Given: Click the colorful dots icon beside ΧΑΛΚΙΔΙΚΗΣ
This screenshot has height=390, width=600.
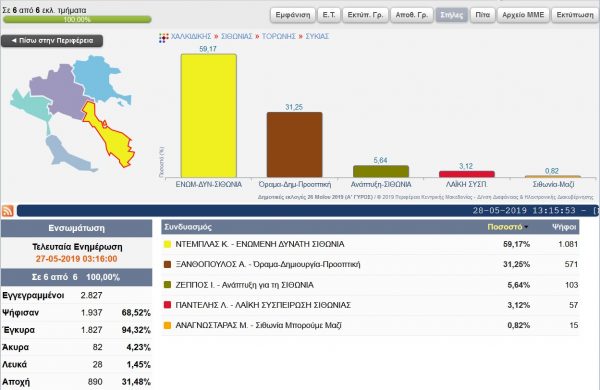Looking at the screenshot, I should coord(164,38).
